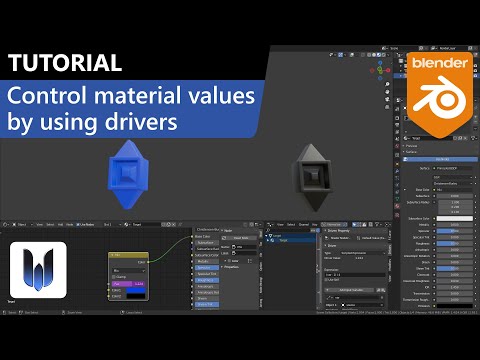480x360 pixels.
Task: Click the Reset Node icon button
Action: pos(224,238)
